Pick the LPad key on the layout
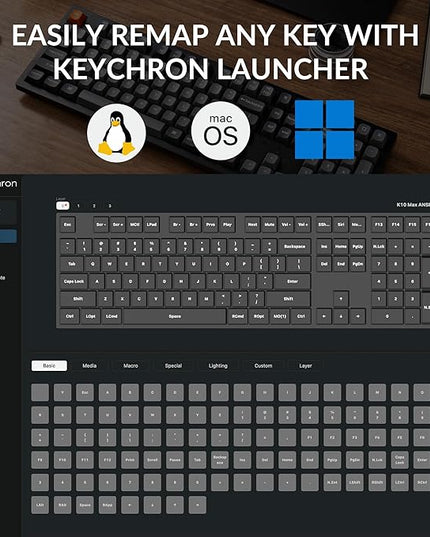 point(151,225)
